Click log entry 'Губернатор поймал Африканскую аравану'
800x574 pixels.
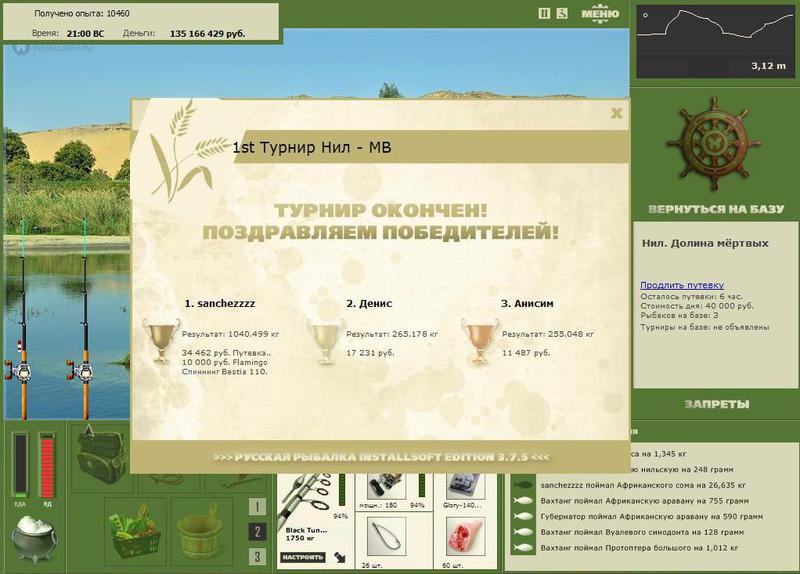(652, 517)
